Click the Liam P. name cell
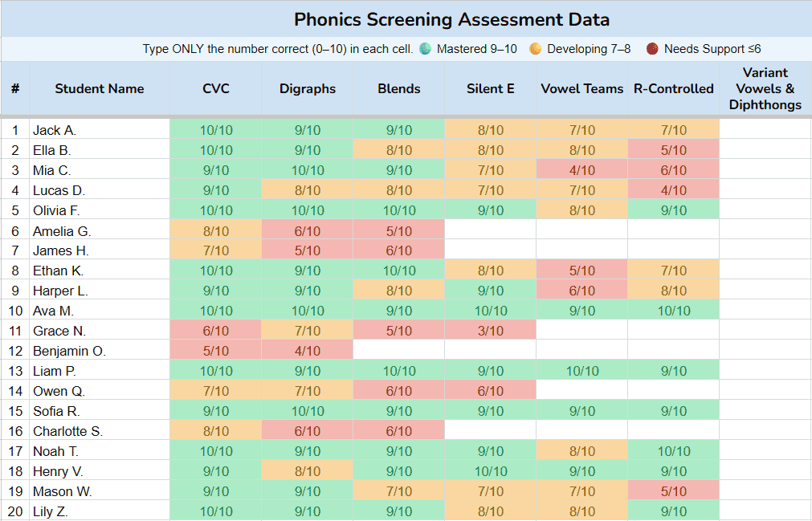 [x=100, y=371]
